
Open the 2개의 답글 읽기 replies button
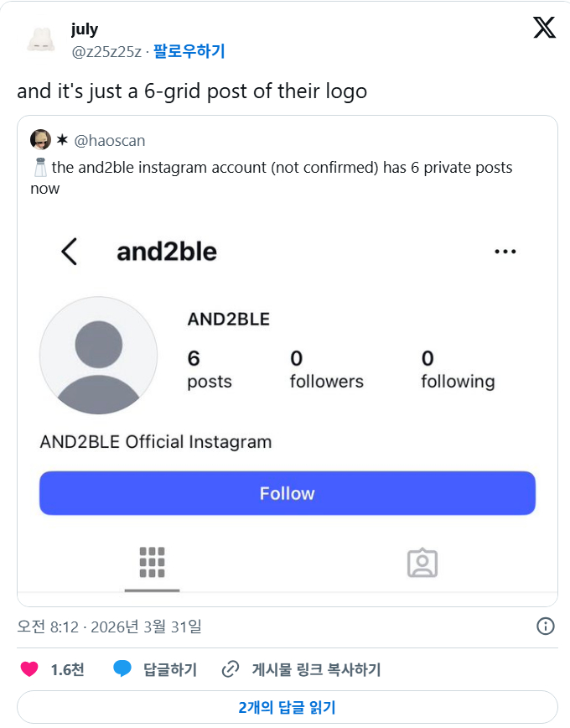tap(288, 707)
